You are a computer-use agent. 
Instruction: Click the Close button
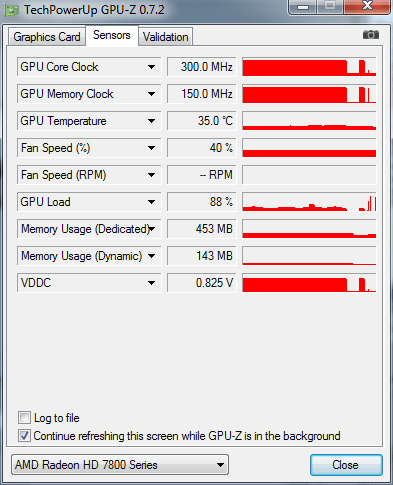(346, 465)
